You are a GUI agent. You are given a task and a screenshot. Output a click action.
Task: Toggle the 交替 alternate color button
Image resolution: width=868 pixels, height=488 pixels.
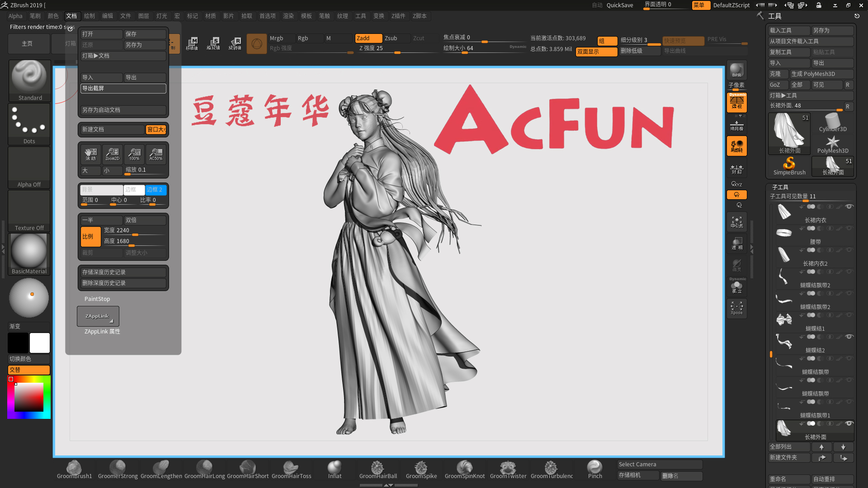(29, 370)
